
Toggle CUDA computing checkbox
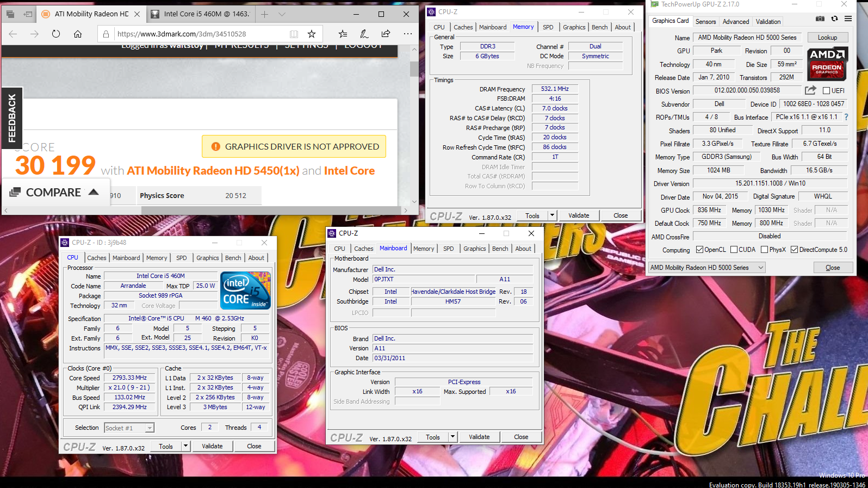pos(734,250)
